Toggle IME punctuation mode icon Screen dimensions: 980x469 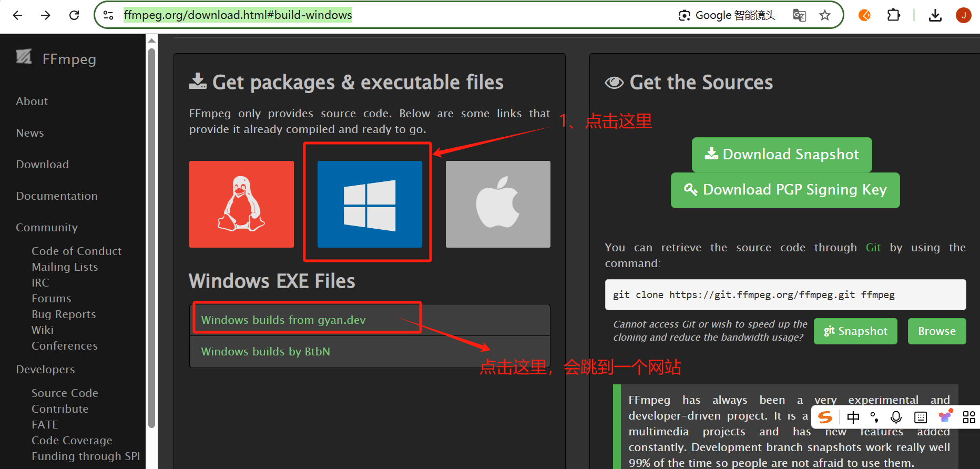click(874, 417)
